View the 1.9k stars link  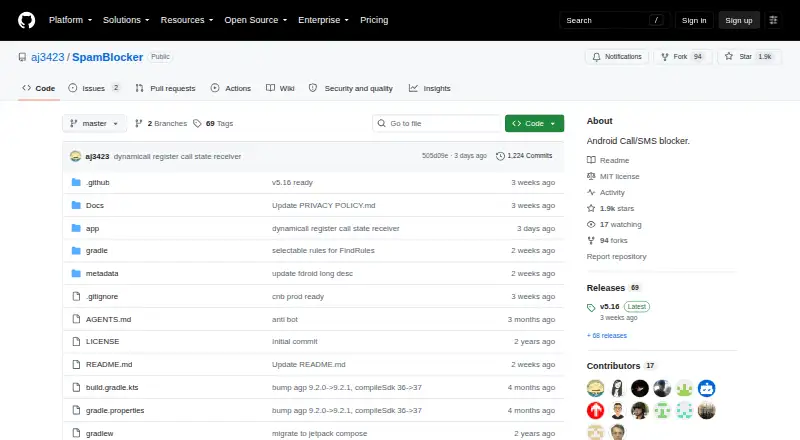(x=611, y=208)
